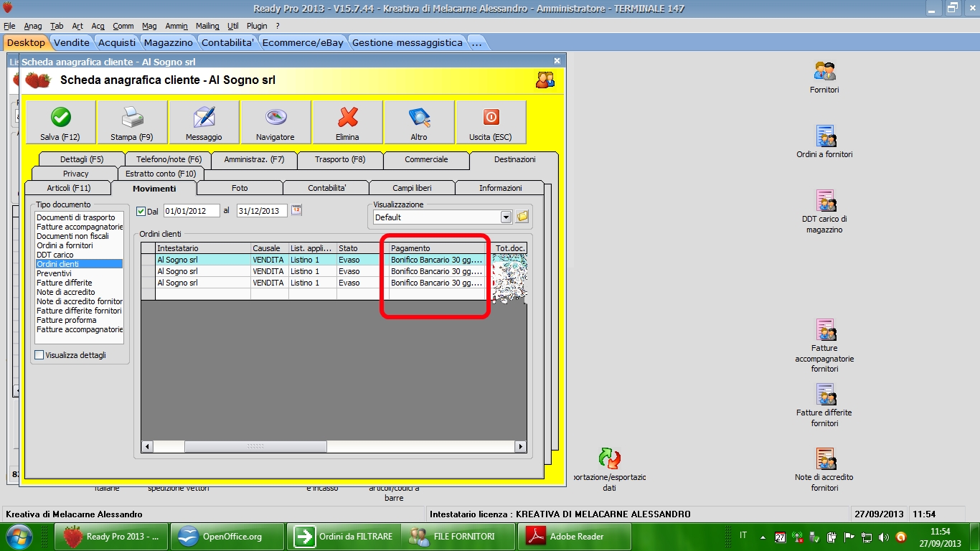Open the Fatture differite fornitori desktop shortcut icon
Screen dimensions: 980x551
click(x=825, y=394)
